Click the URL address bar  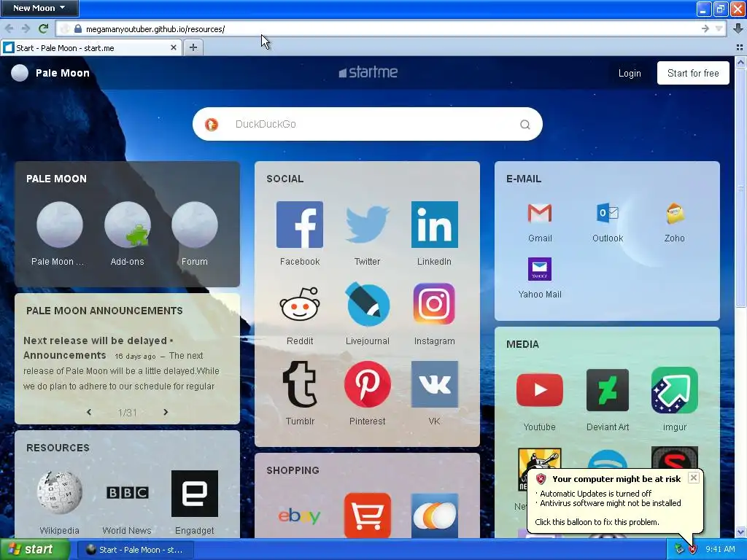point(391,29)
